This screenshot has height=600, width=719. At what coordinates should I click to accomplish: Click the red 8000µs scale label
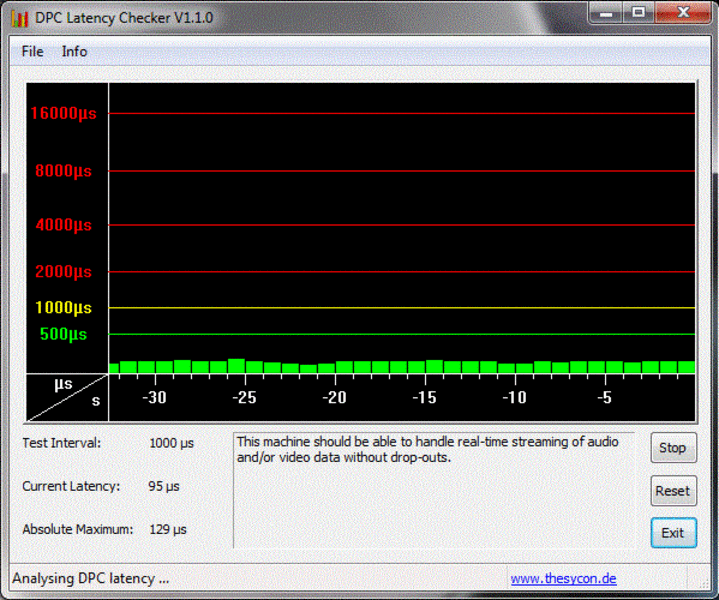[63, 171]
